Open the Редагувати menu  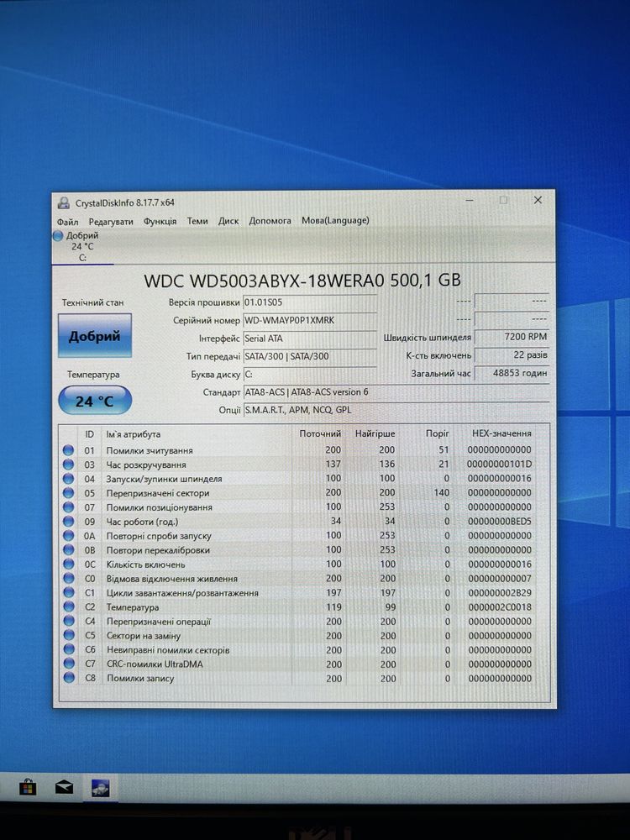point(111,221)
